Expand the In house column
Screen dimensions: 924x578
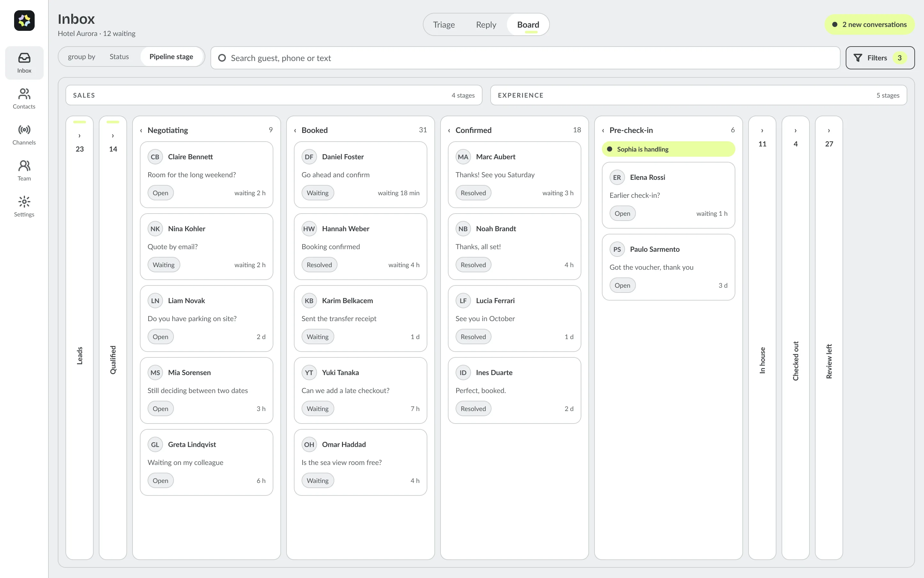(x=762, y=131)
